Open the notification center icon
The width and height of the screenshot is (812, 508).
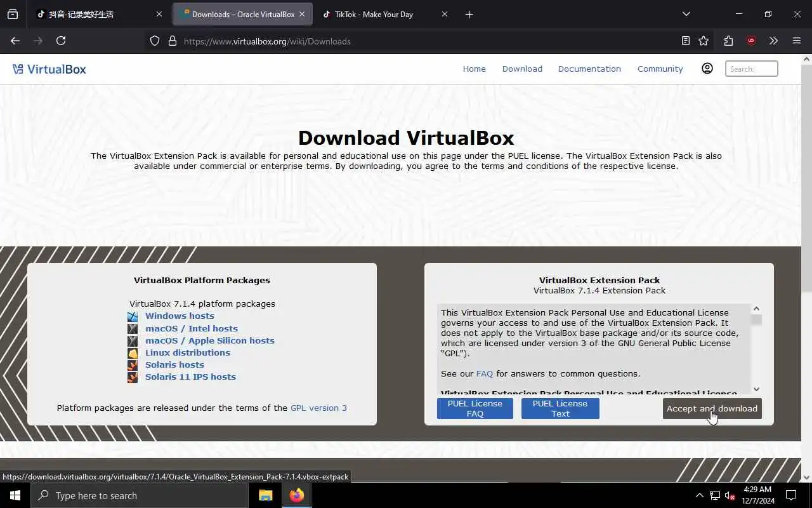[791, 495]
